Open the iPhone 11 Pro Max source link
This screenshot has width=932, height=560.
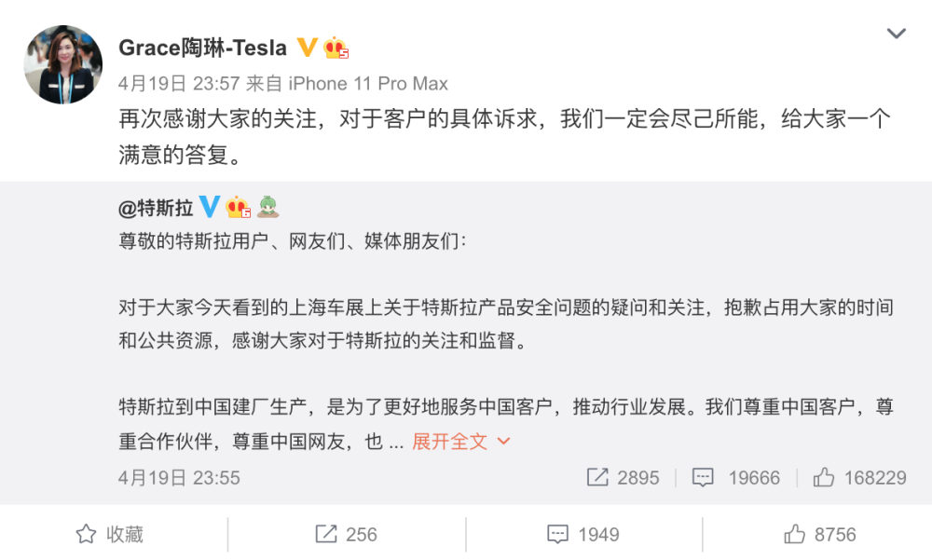[x=368, y=83]
